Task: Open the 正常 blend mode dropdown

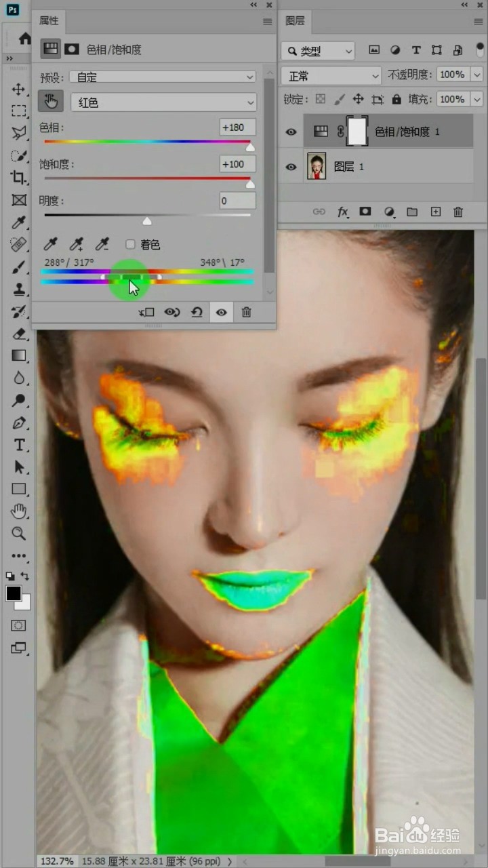Action: [332, 75]
